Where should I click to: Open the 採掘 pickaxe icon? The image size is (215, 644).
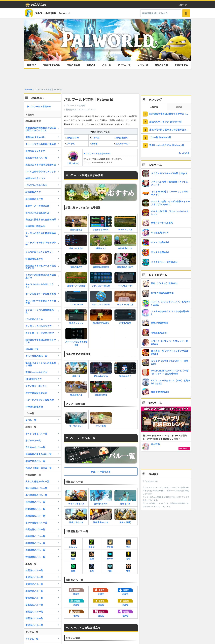[x=92, y=566]
